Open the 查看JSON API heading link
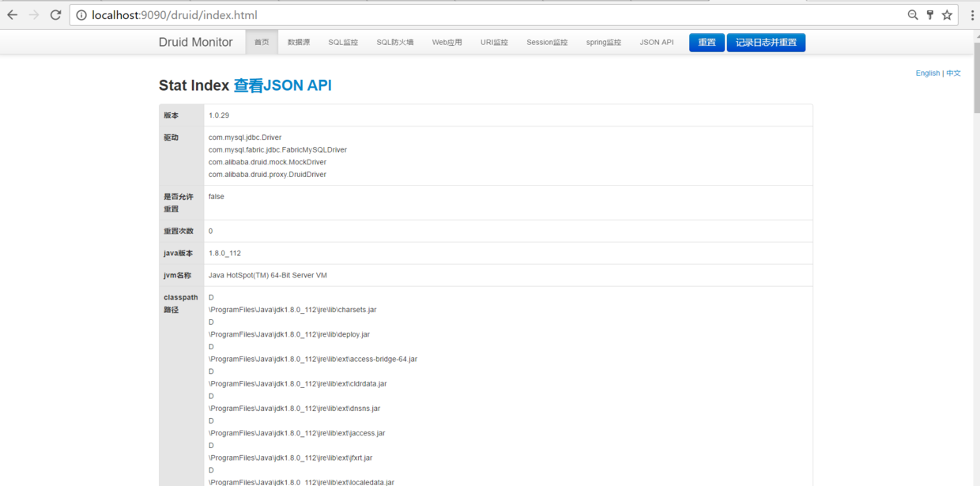Screen dimensions: 980x486 click(282, 85)
